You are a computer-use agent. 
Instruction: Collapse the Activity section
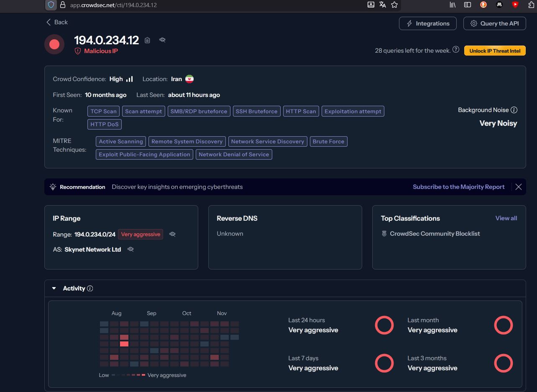pos(54,288)
